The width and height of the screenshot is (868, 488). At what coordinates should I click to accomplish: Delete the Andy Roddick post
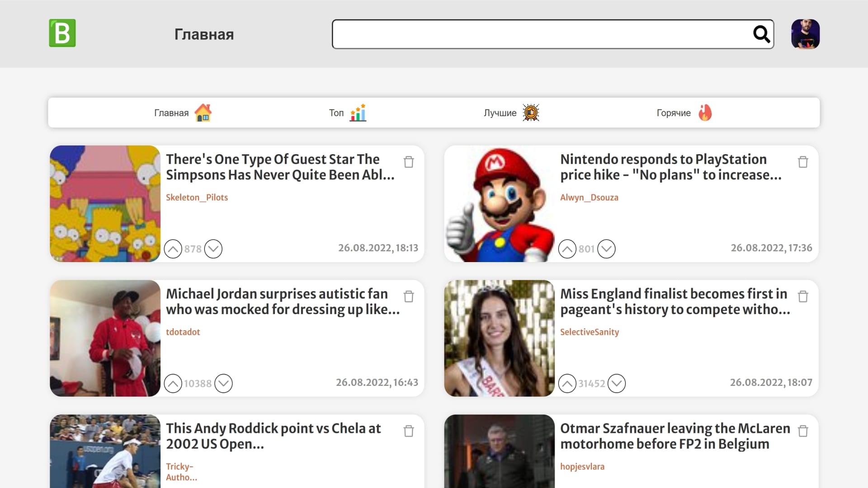[409, 431]
